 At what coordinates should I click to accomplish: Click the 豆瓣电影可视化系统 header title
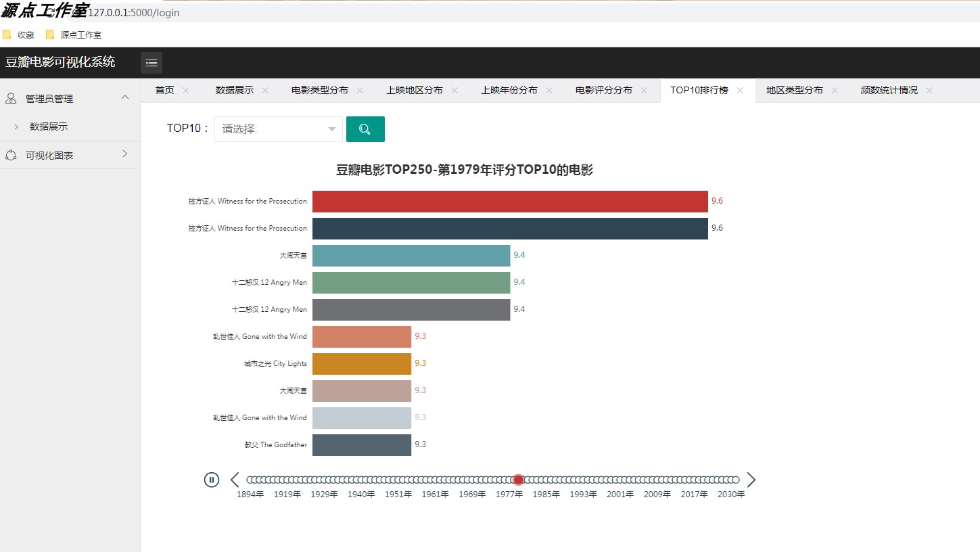tap(60, 62)
